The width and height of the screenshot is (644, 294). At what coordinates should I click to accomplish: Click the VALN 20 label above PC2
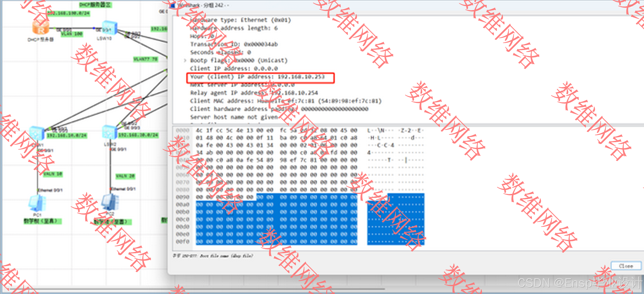pos(125,176)
